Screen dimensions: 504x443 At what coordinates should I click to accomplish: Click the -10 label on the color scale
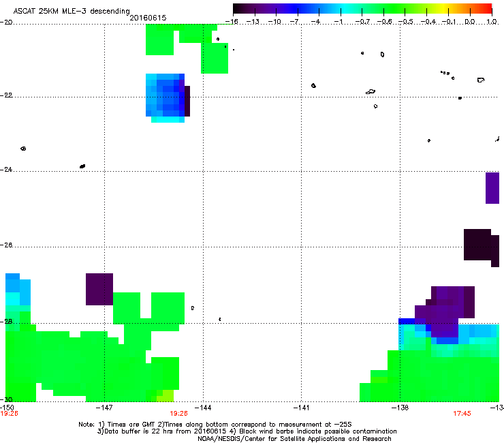[274, 22]
